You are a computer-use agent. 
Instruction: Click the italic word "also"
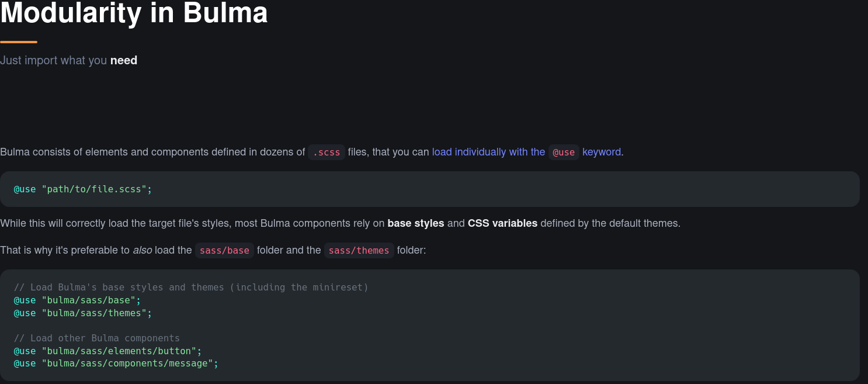click(x=142, y=250)
